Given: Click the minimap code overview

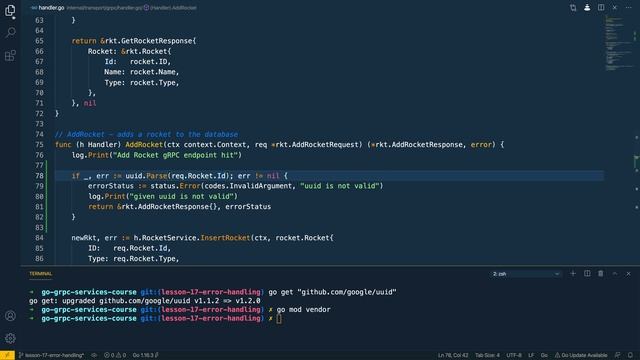Looking at the screenshot, I should (618, 43).
